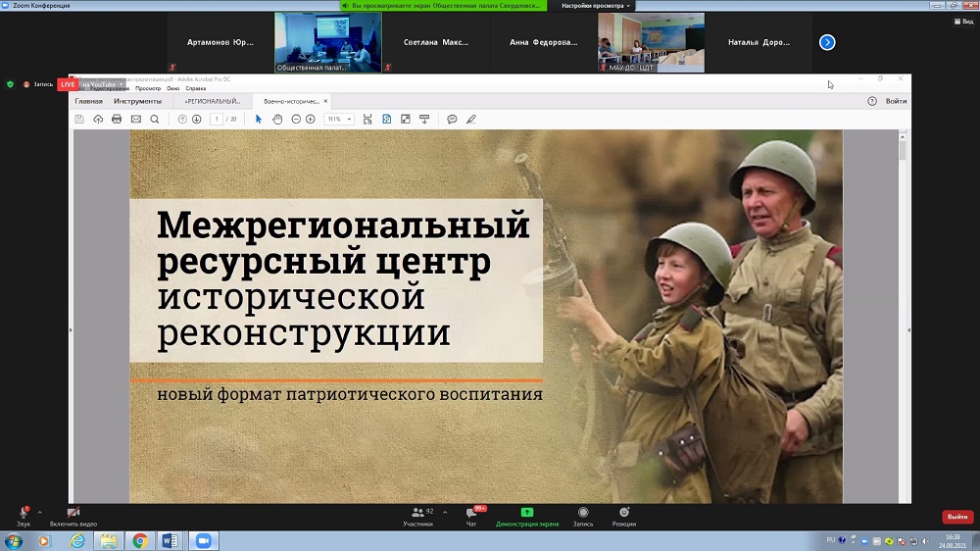Open the Просмотр menu
The width and height of the screenshot is (980, 551).
point(148,88)
